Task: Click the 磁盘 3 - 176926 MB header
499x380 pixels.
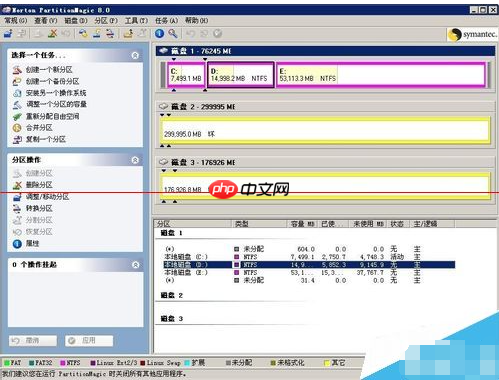Action: [325, 162]
